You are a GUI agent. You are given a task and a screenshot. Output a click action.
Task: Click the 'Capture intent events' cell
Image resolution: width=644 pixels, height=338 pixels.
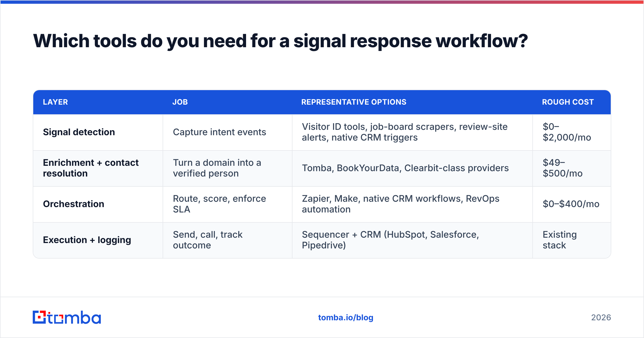click(x=228, y=132)
